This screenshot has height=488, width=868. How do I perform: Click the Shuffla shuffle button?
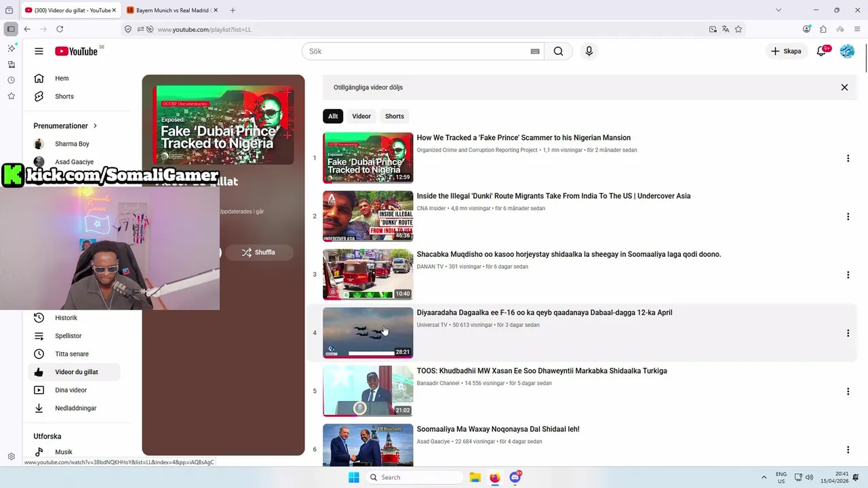coord(260,252)
